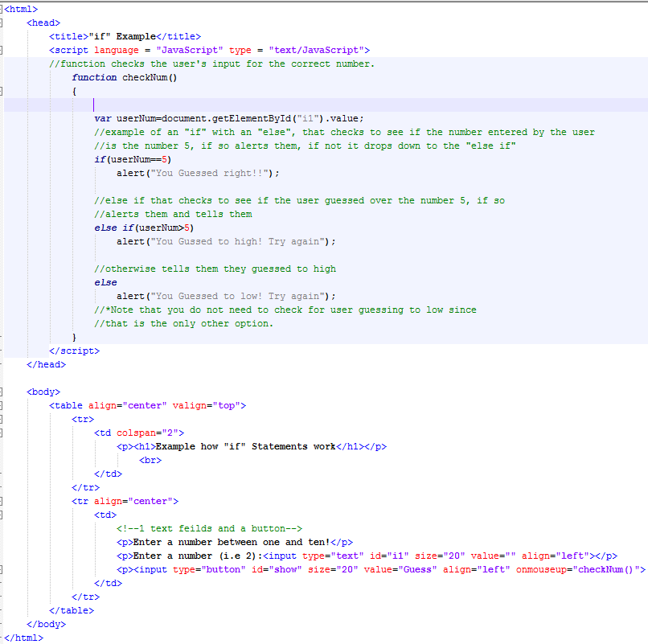Click the comment '//otherwise tells them they guessed to high'

[215, 269]
